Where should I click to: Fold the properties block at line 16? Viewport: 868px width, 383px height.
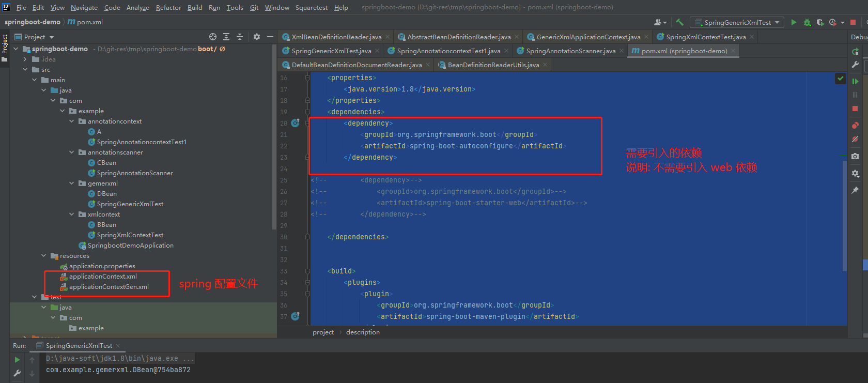click(307, 78)
